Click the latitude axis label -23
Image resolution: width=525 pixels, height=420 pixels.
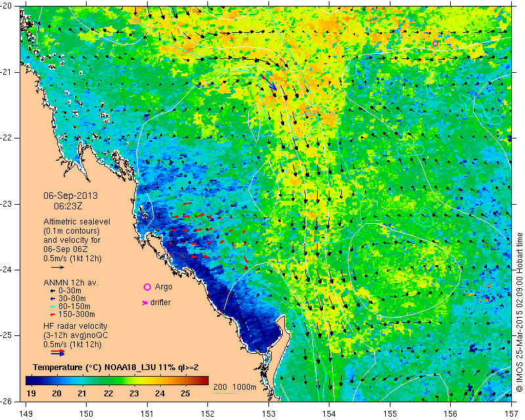(x=7, y=204)
